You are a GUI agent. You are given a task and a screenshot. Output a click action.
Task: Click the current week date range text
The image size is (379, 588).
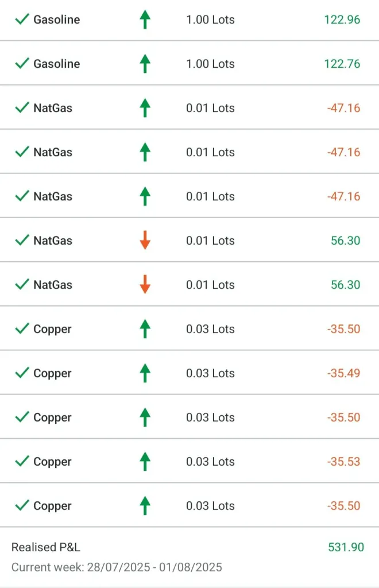117,568
